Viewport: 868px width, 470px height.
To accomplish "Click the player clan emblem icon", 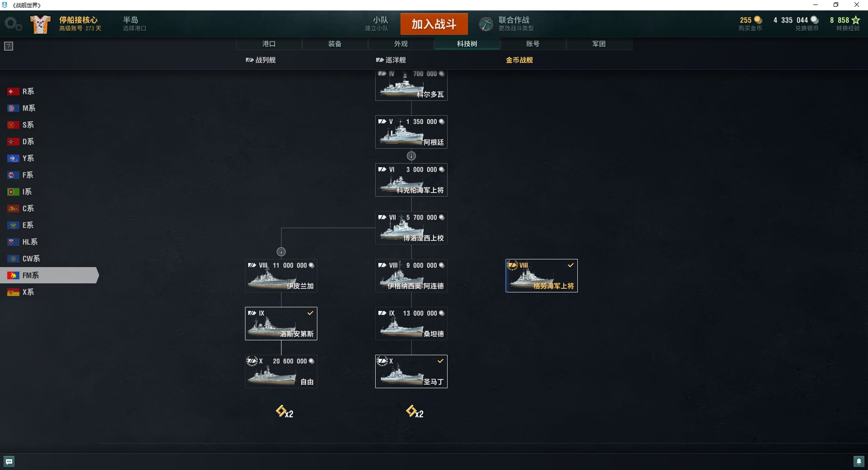I will click(x=40, y=24).
